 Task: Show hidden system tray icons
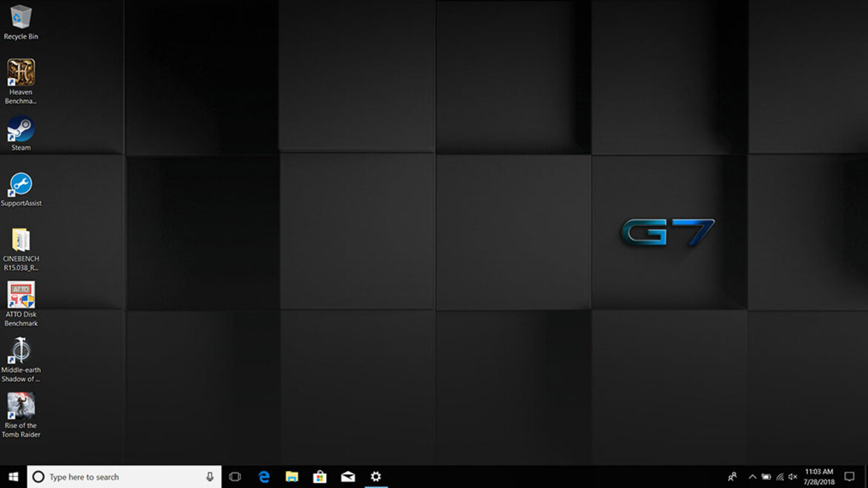(x=752, y=476)
